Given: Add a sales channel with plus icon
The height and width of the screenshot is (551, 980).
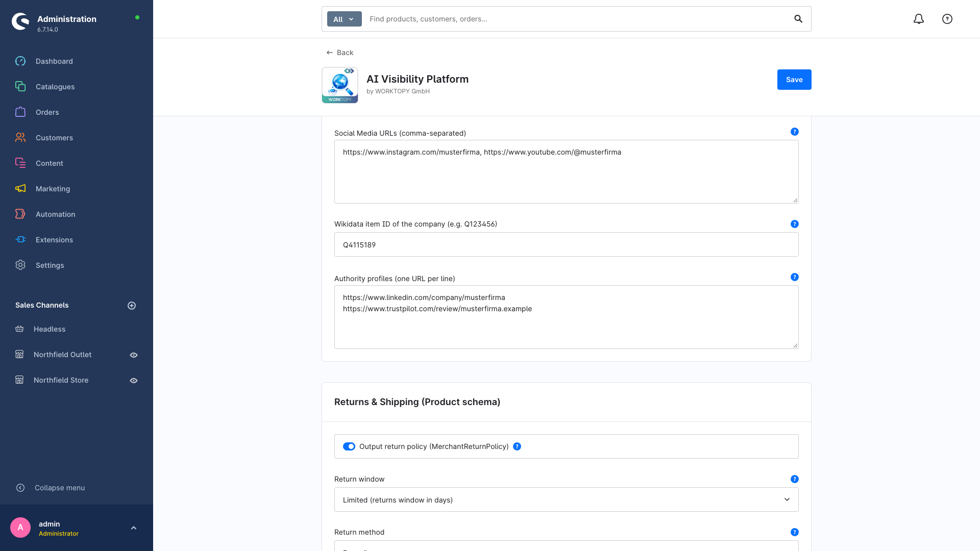Looking at the screenshot, I should click(132, 306).
